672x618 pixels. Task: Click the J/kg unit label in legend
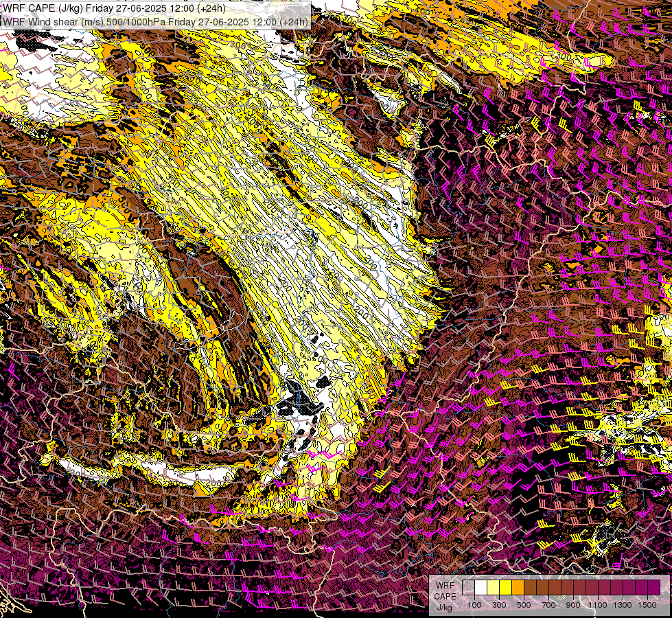point(444,608)
